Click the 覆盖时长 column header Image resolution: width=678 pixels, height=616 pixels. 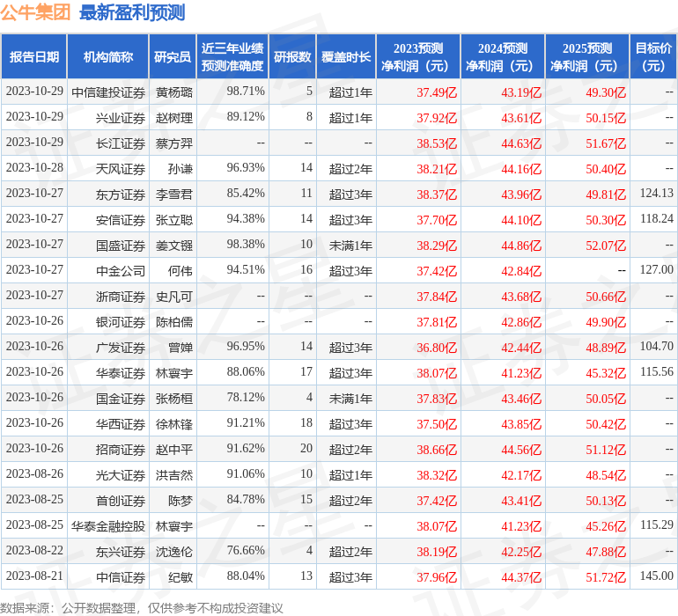346,56
